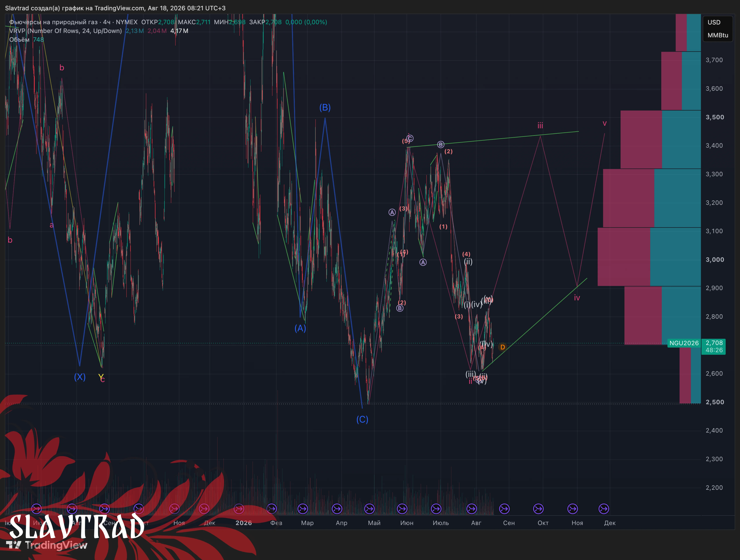
Task: Select the large blue (C) wave label
Action: [362, 419]
